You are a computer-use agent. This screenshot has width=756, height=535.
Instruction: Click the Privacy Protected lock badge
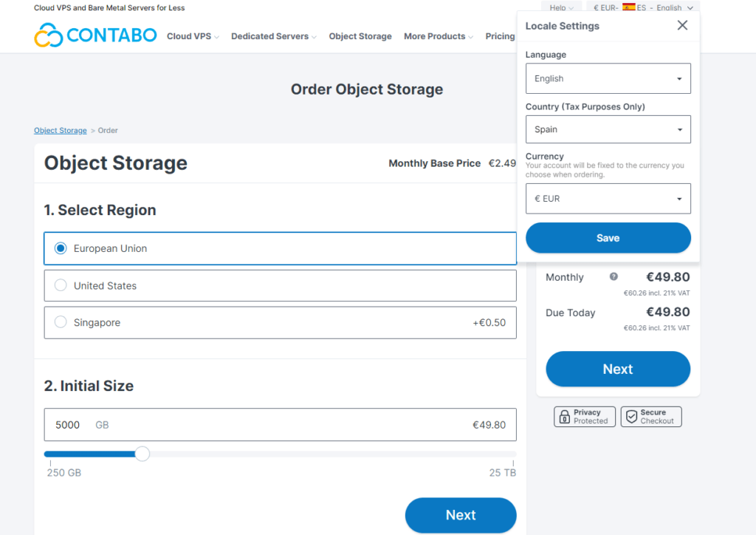[x=585, y=416]
